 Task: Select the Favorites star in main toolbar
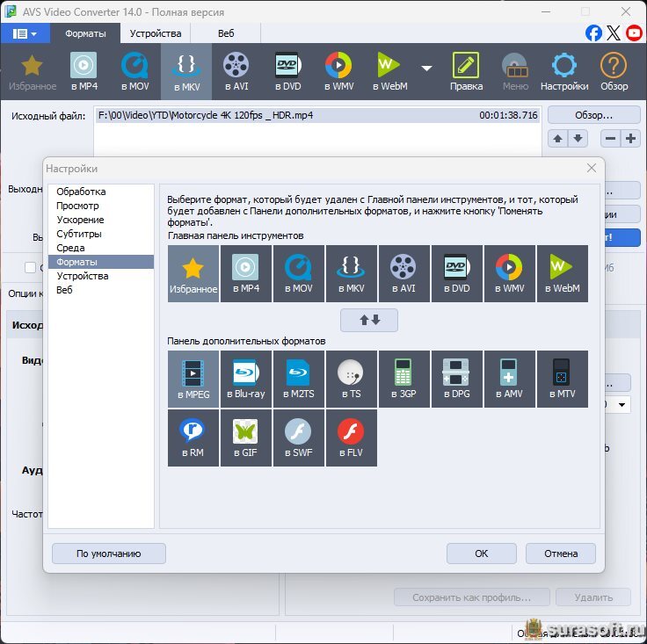33,72
